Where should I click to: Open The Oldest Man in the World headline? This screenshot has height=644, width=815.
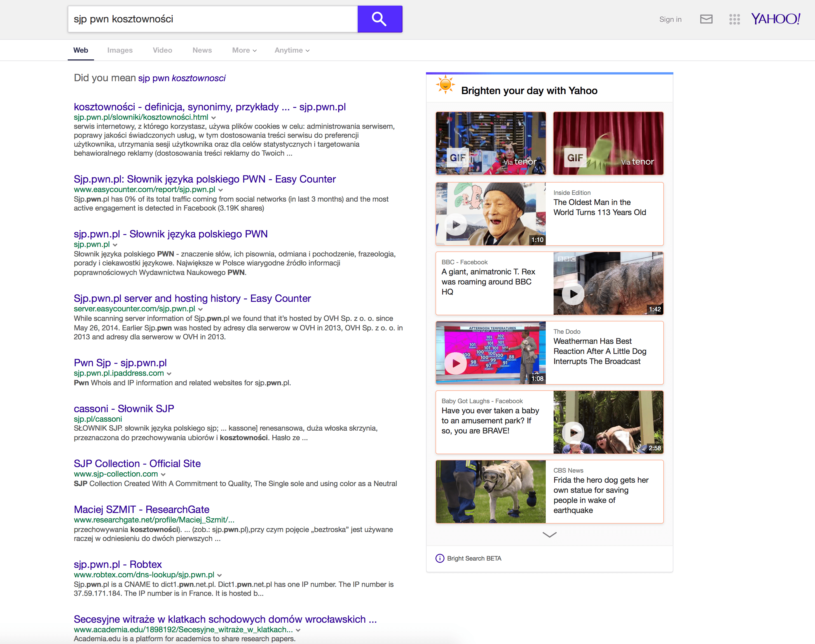tap(599, 207)
